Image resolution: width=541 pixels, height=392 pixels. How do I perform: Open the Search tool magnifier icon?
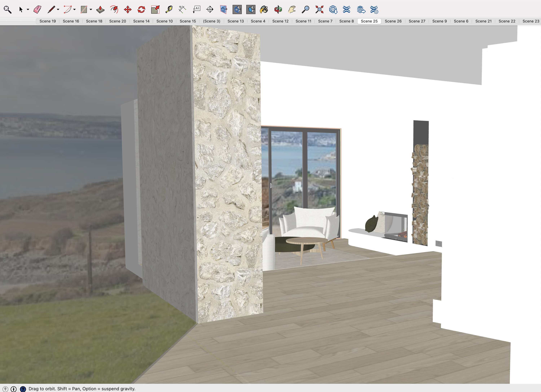[7, 10]
